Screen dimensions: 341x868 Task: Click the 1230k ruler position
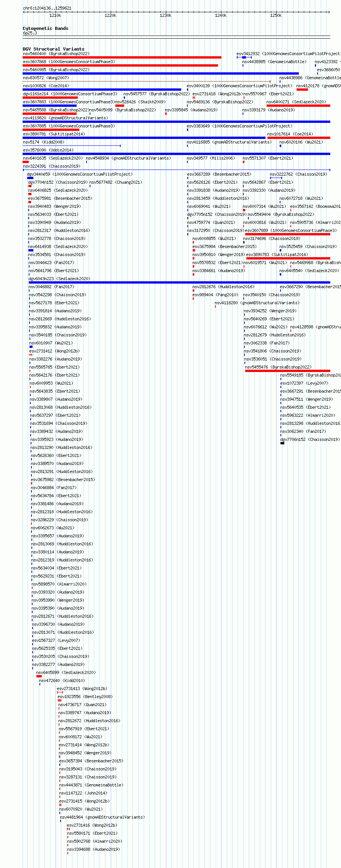point(166,15)
